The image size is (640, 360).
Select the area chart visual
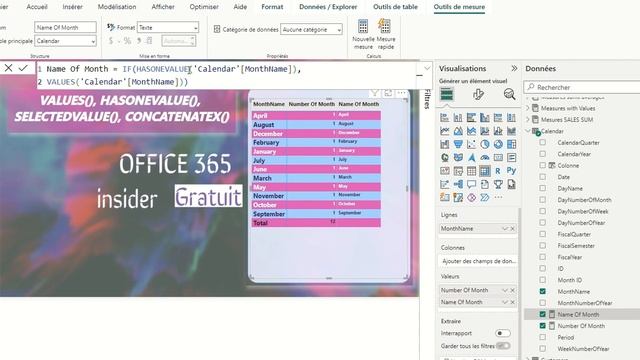pos(458,131)
